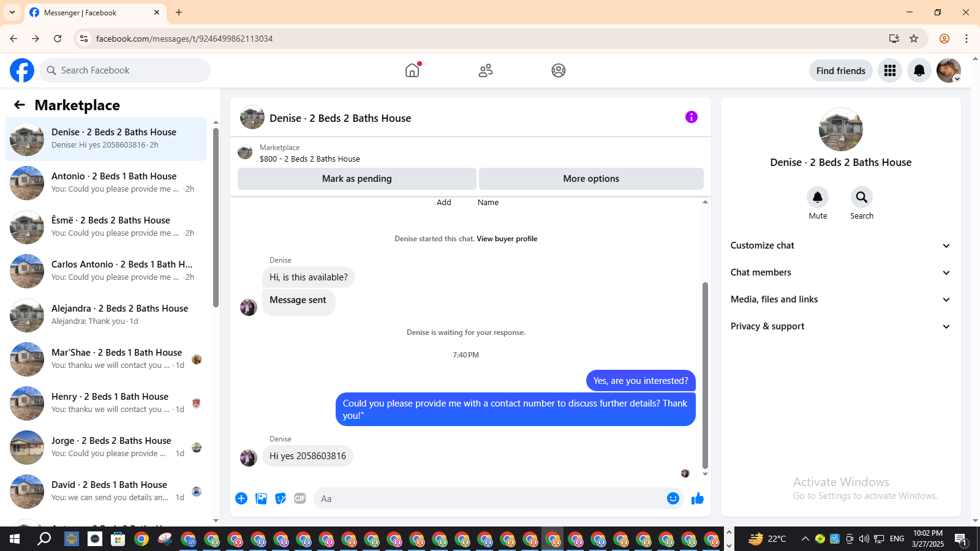Click the Search Facebook field

(125, 70)
